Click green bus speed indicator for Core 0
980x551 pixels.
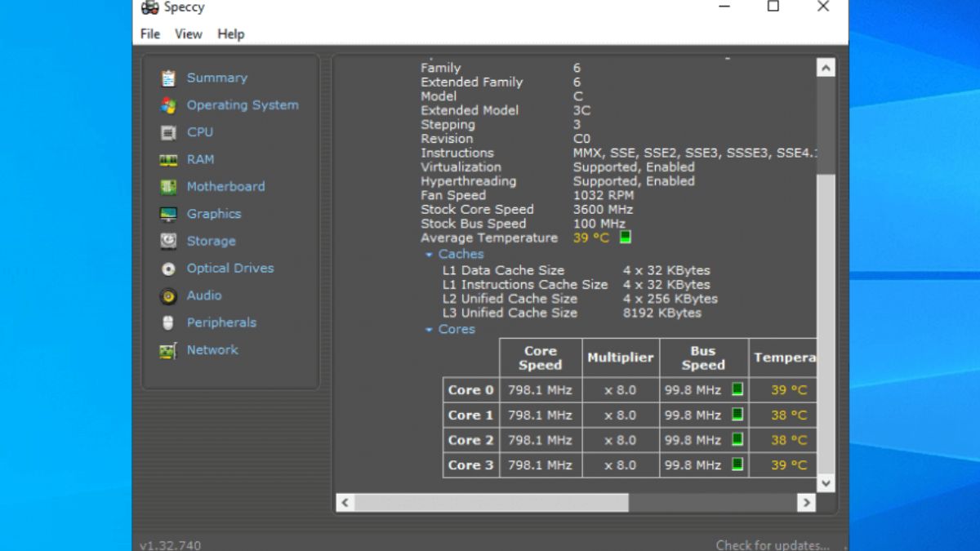pyautogui.click(x=737, y=389)
